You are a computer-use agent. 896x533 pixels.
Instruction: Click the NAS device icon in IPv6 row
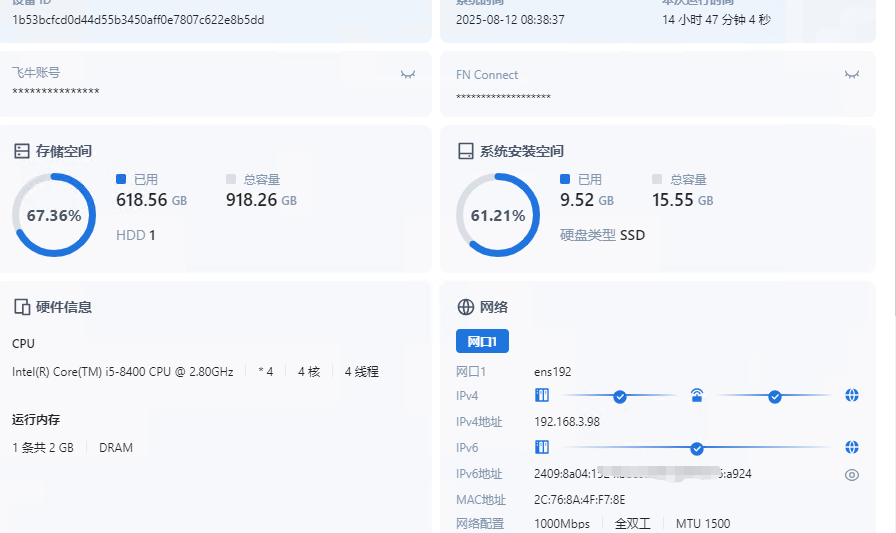pos(542,447)
